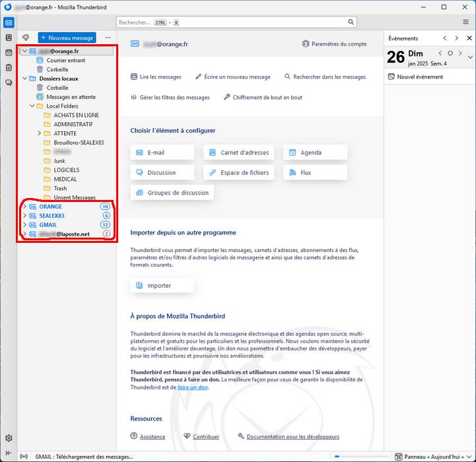Configure Discussion account
Screen dimensions: 476x462
point(162,172)
